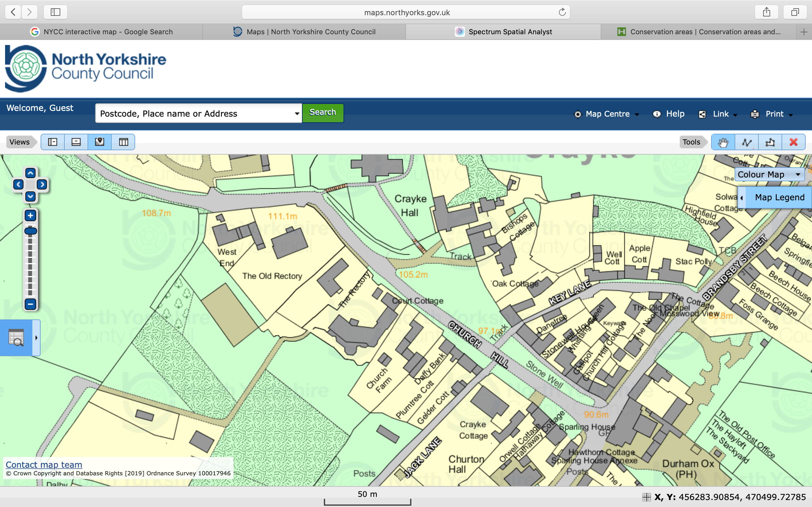Expand the Map Centre dropdown
This screenshot has width=812, height=507.
tap(607, 114)
